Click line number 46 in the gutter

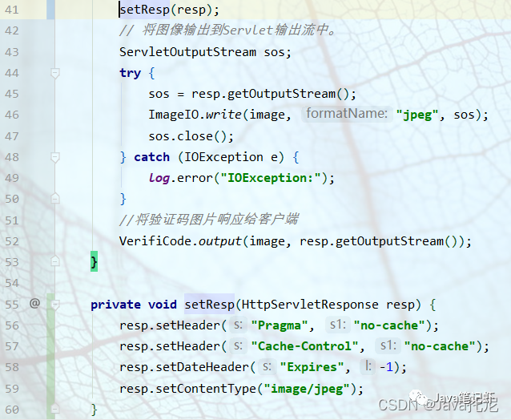[12, 115]
